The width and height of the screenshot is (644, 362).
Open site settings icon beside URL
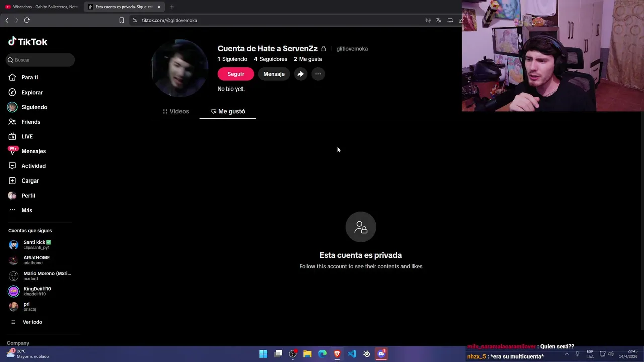(134, 20)
